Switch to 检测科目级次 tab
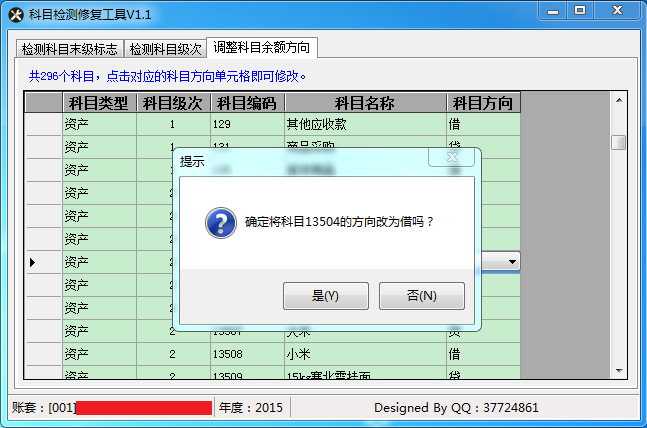This screenshot has width=647, height=428. (x=165, y=49)
